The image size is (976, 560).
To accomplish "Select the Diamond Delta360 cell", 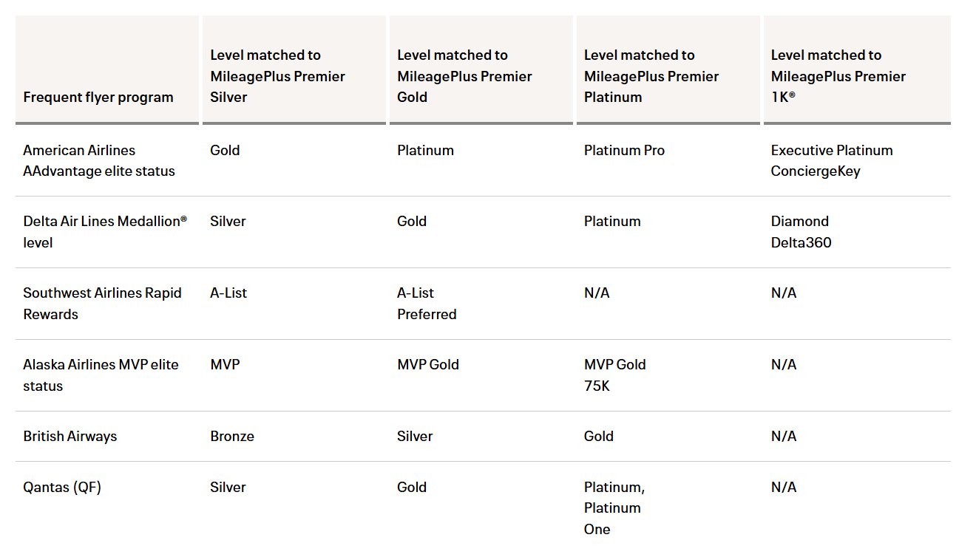I will 801,231.
